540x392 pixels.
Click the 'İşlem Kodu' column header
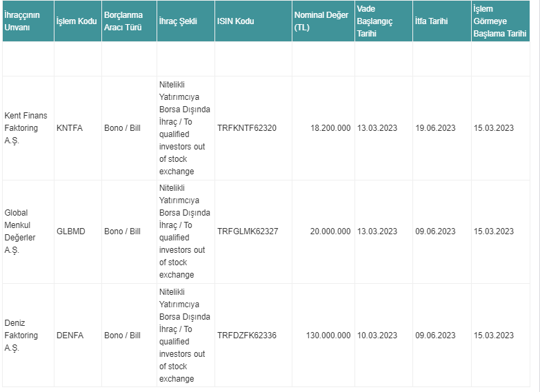[77, 21]
